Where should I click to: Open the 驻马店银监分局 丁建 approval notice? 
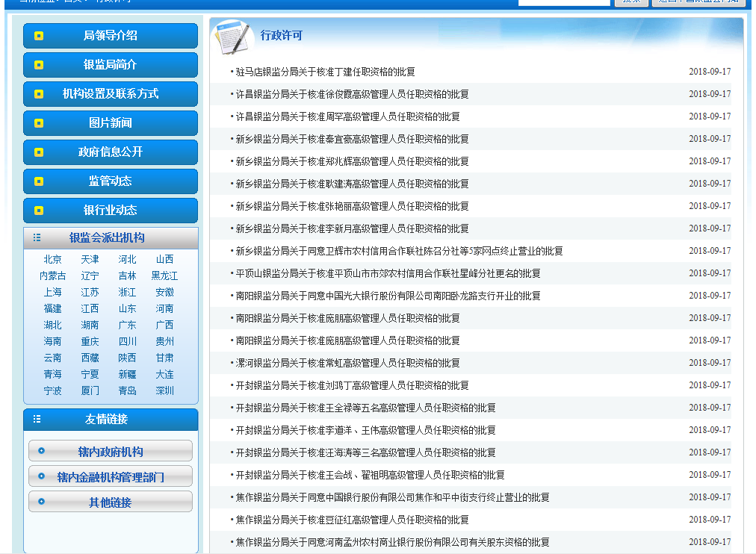point(325,72)
